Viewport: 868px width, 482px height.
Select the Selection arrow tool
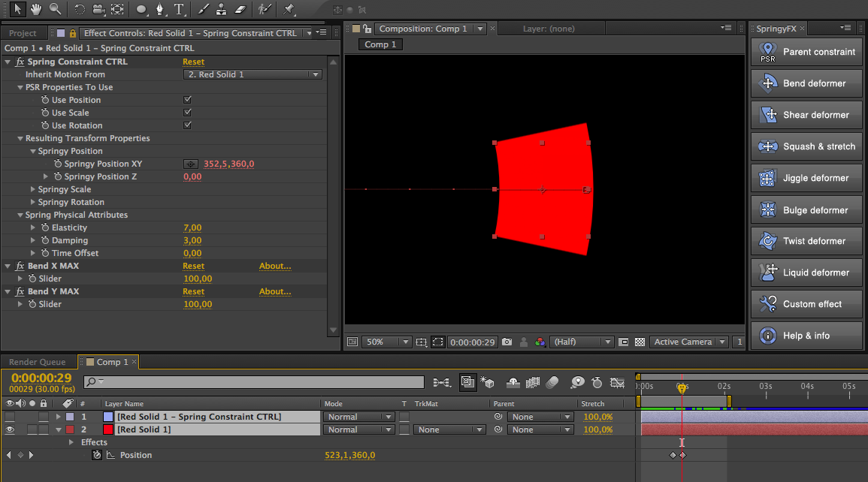click(17, 9)
